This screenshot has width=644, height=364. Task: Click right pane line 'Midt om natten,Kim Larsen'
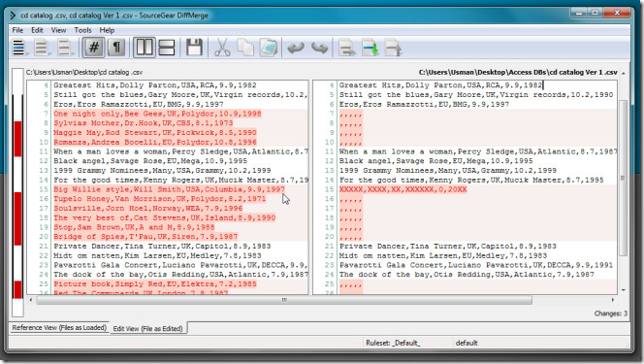coord(443,255)
